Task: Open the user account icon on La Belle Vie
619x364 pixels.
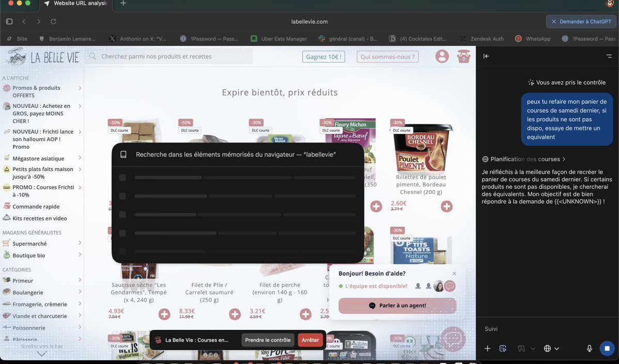Action: (442, 56)
